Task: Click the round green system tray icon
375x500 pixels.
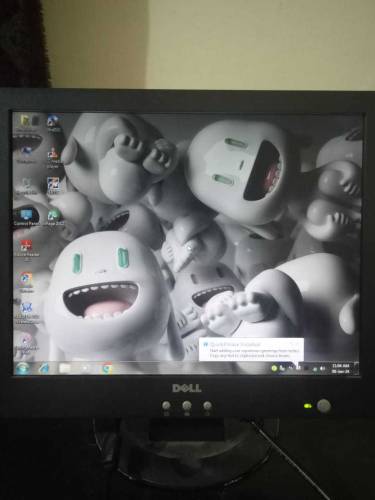Action: [274, 368]
